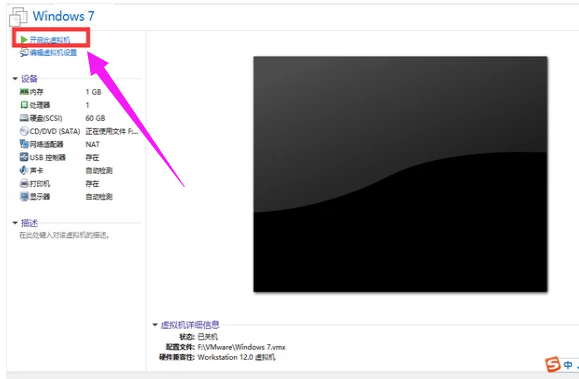Open '开启此虚拟机' link
Viewport: 579px width, 379px height.
[50, 40]
